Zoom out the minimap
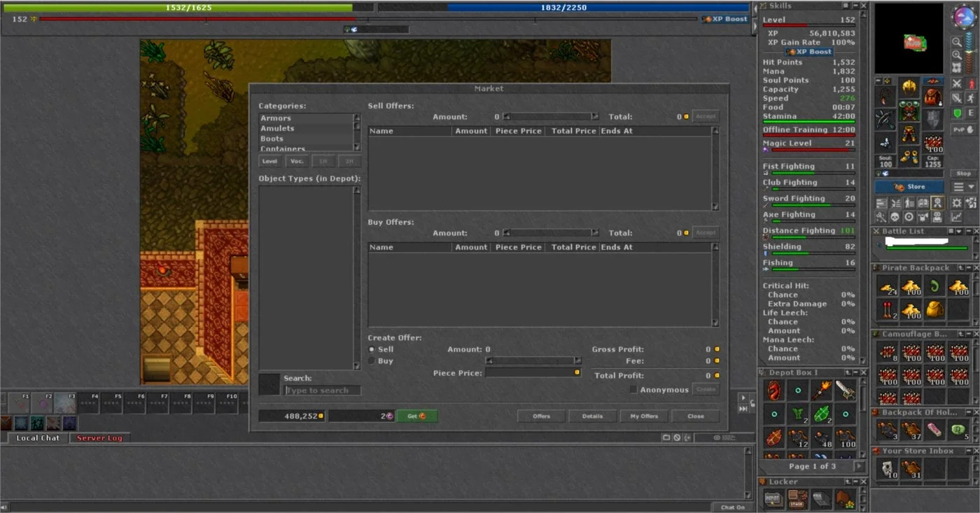This screenshot has height=513, width=980. 956,42
